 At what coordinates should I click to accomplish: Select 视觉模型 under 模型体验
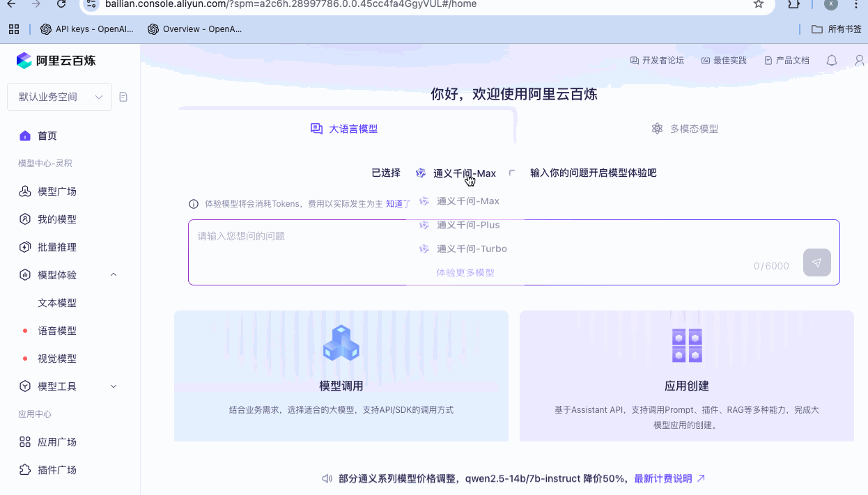(x=57, y=359)
